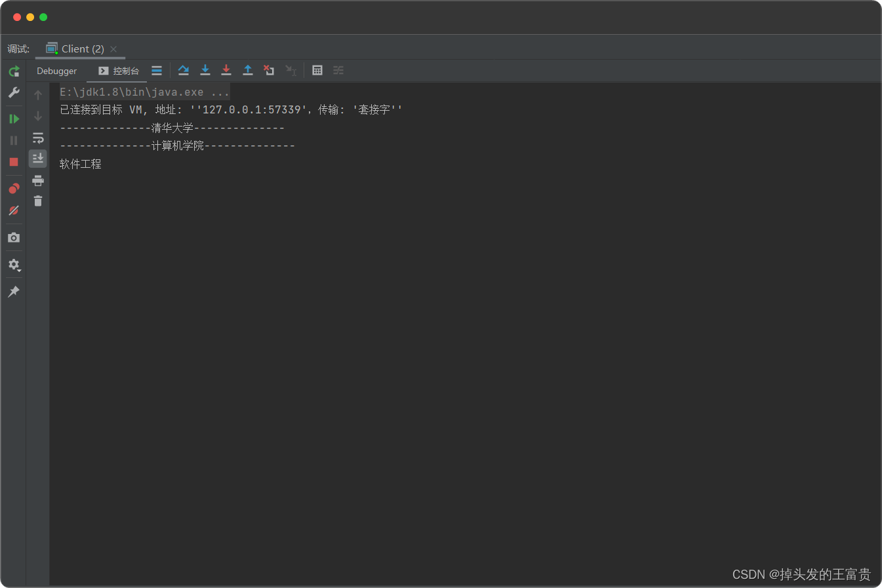Force step into with red down arrow
This screenshot has width=882, height=588.
(x=226, y=70)
